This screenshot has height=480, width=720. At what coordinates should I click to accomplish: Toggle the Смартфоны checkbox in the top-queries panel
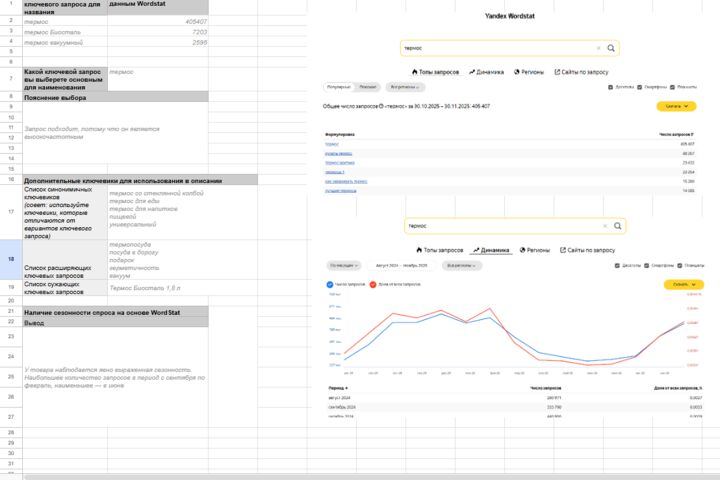[639, 87]
